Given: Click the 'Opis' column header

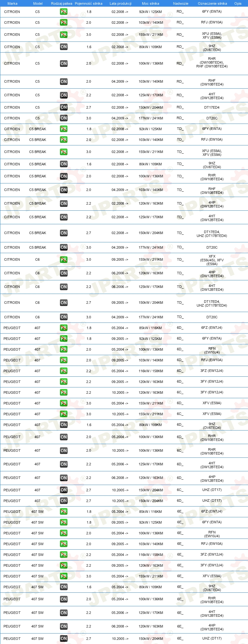Looking at the screenshot, I should coord(238,3).
